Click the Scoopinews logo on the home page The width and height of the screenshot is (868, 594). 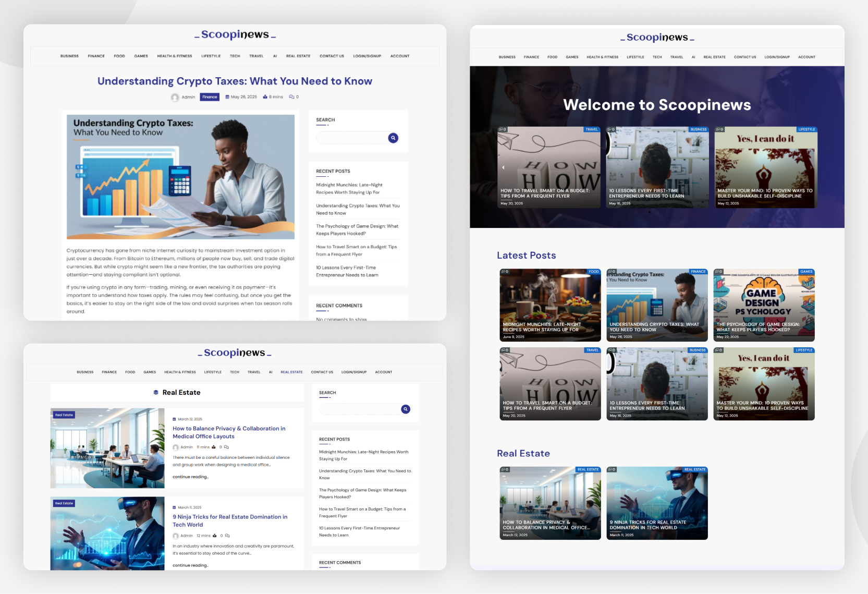657,38
